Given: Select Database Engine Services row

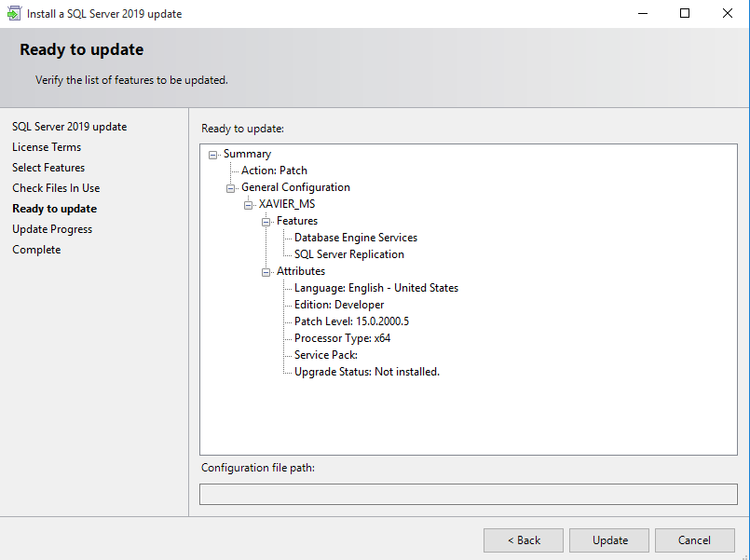Looking at the screenshot, I should point(356,238).
